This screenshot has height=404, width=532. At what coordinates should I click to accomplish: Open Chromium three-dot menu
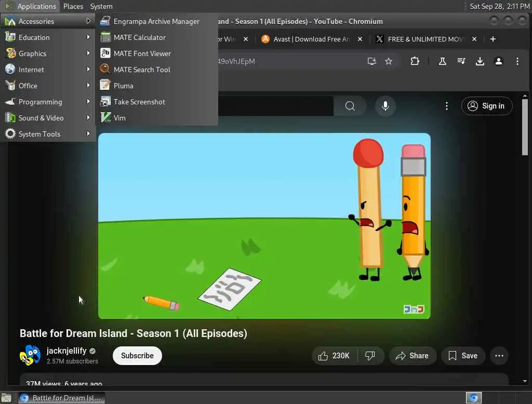[x=517, y=61]
